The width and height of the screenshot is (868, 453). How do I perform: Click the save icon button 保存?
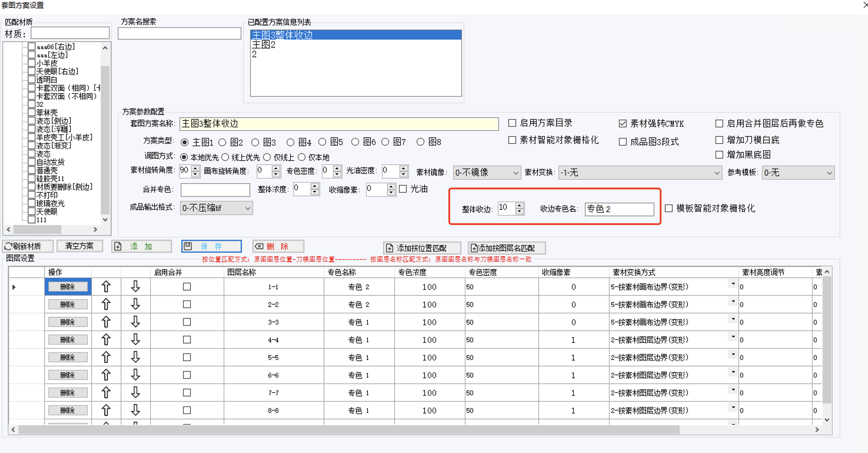[211, 246]
